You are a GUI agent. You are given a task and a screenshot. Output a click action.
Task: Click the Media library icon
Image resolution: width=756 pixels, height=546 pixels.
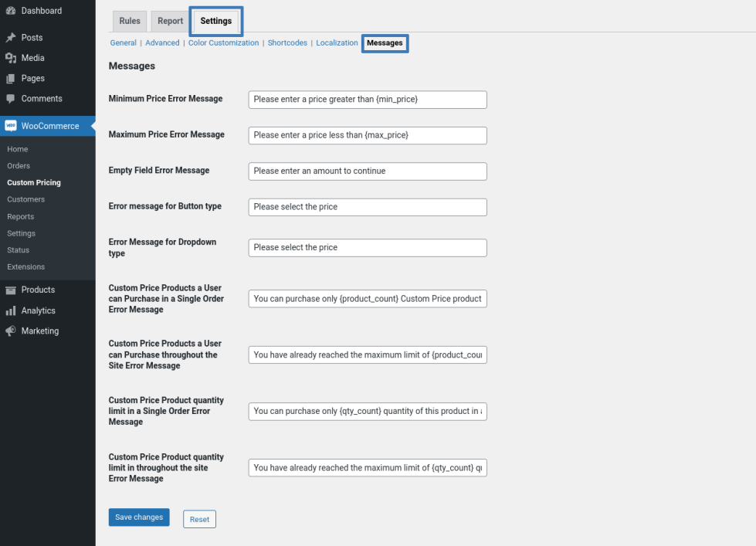point(11,58)
